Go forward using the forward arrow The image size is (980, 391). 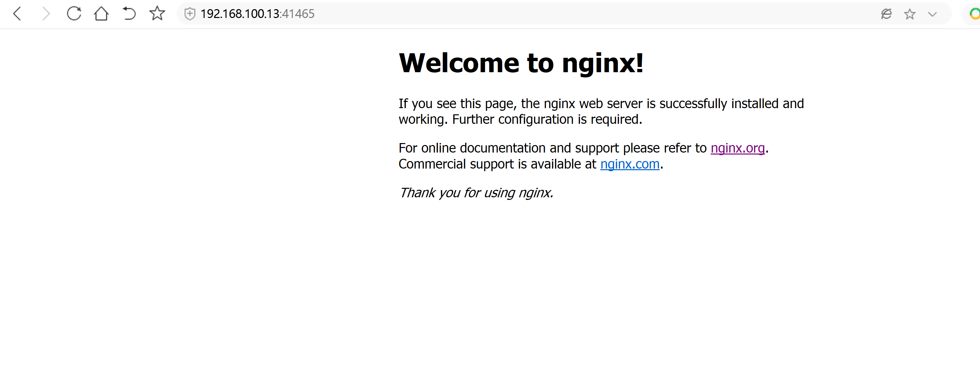coord(46,14)
